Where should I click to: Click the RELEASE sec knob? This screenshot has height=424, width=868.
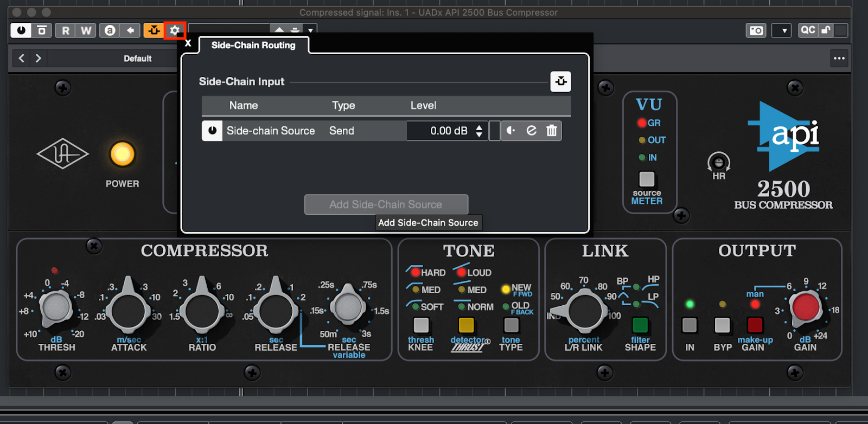pos(276,309)
